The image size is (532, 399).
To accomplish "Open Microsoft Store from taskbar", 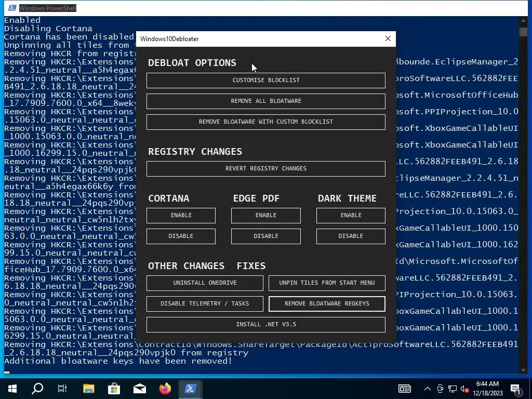I will click(x=114, y=389).
